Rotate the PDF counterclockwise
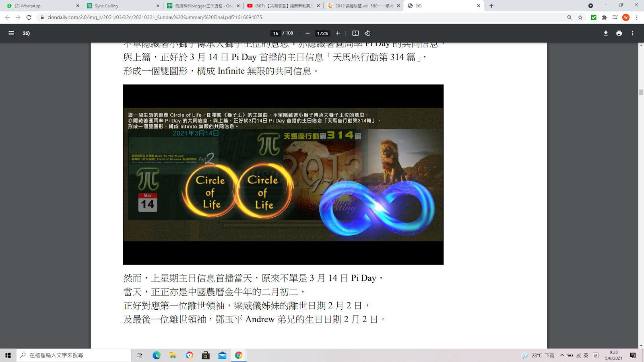The width and height of the screenshot is (644, 362). 367,33
